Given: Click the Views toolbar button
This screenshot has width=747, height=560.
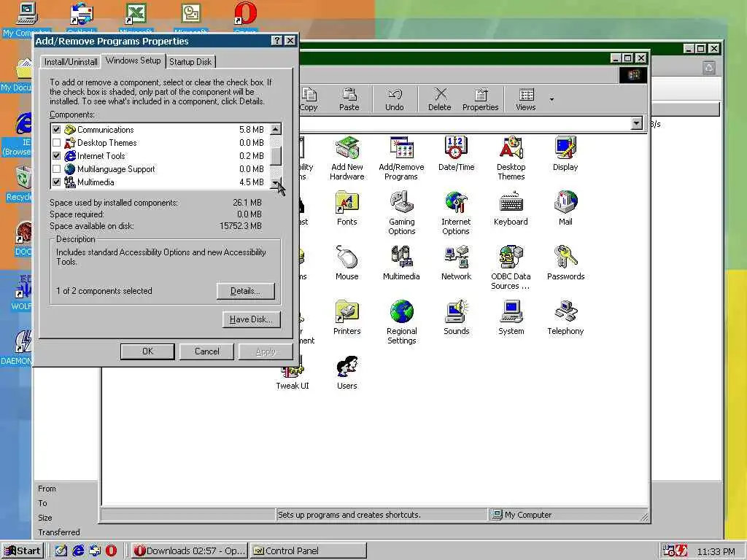Looking at the screenshot, I should click(x=525, y=99).
